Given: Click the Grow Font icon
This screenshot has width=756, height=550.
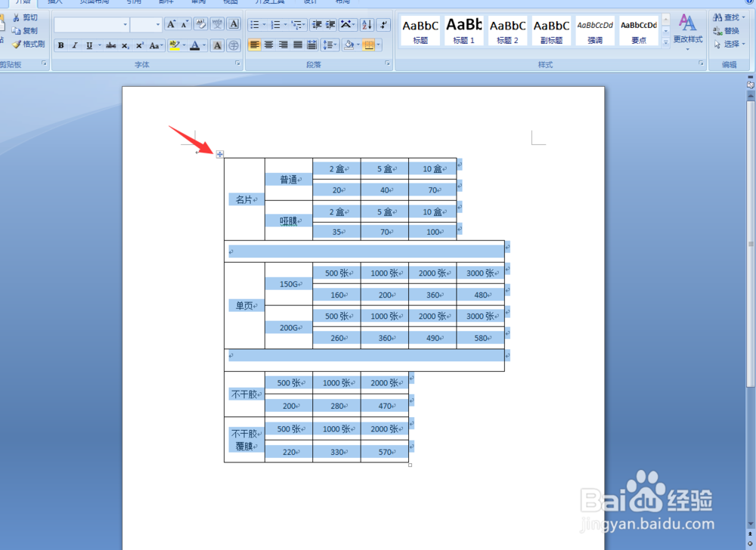Looking at the screenshot, I should click(x=171, y=24).
